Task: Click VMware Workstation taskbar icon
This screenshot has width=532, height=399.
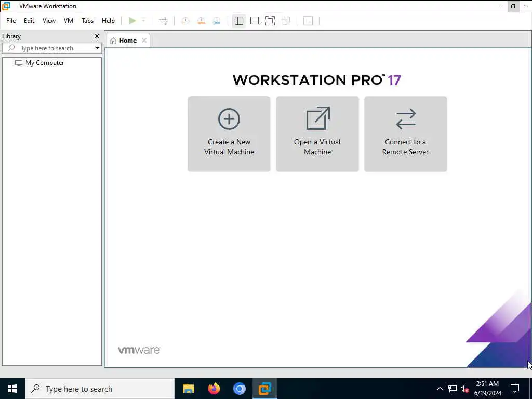Action: [x=264, y=389]
